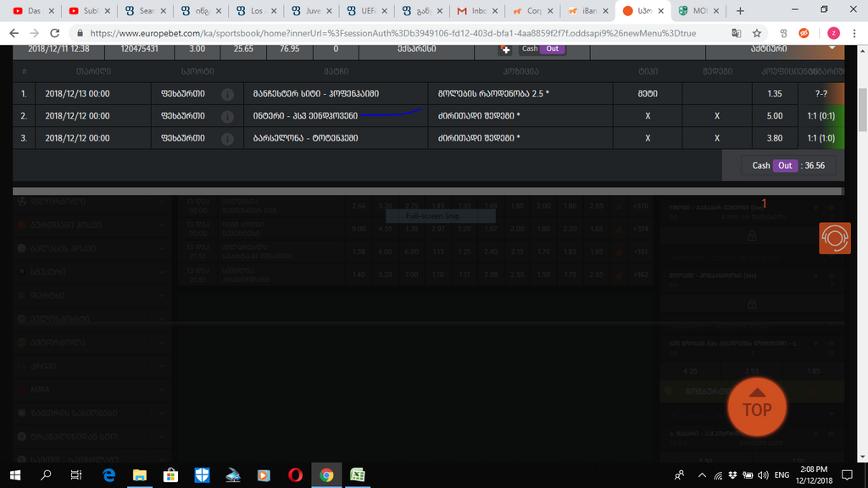Open info icon for Manchester City match row
Screen dimensions: 868x488
click(x=227, y=94)
